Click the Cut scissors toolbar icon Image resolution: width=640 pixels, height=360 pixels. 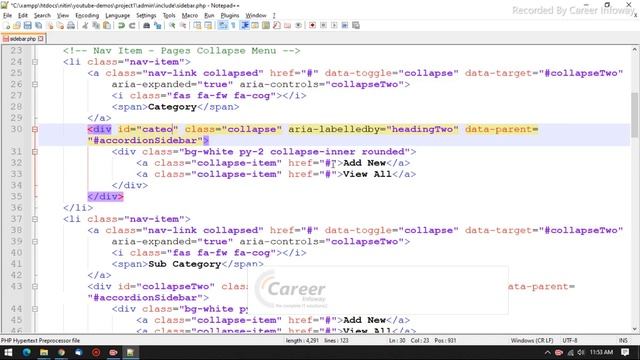coord(85,25)
